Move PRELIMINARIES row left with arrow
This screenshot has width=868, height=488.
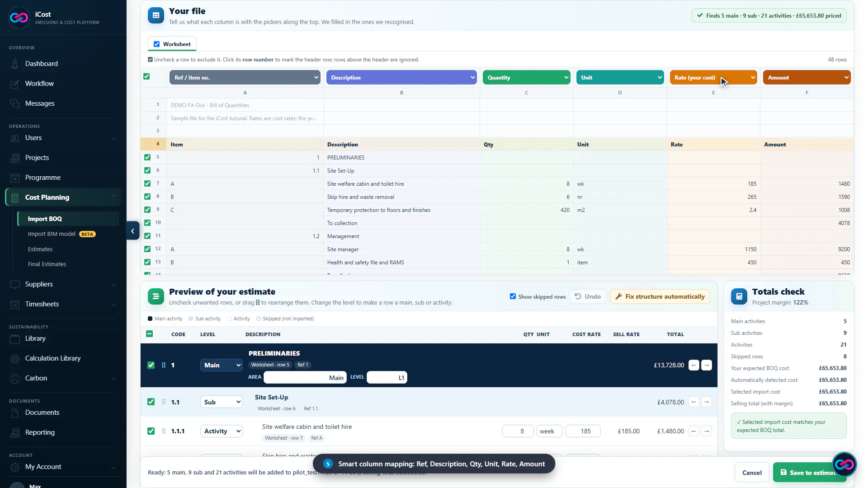694,365
